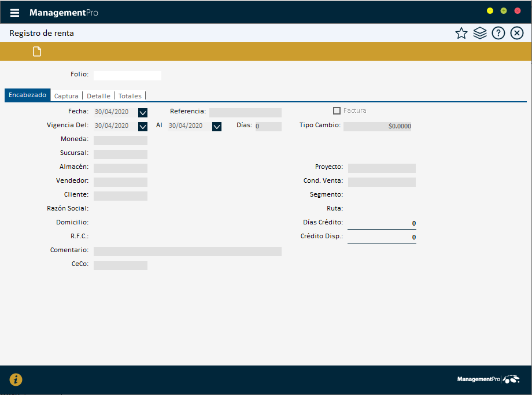Click the yellow window minimize dot
This screenshot has height=395, width=532.
pyautogui.click(x=490, y=11)
